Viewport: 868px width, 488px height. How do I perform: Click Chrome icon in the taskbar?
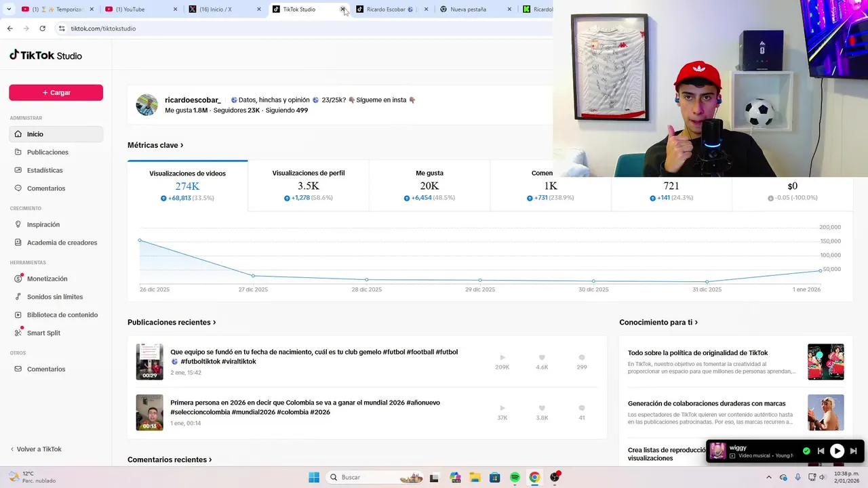point(534,477)
